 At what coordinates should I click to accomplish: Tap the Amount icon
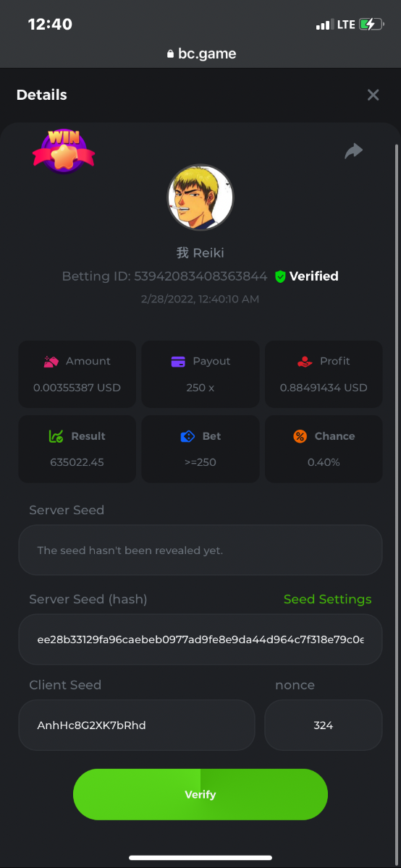(51, 361)
